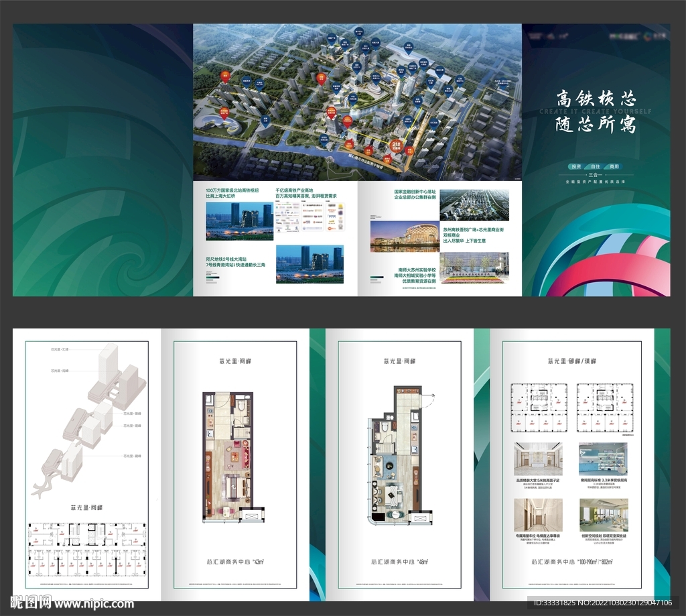
Task: Click the orange '21#' marker on map
Action: click(x=397, y=146)
